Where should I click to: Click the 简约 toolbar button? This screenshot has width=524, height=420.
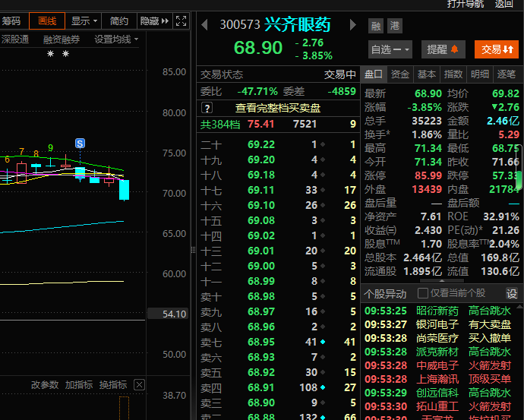(119, 21)
